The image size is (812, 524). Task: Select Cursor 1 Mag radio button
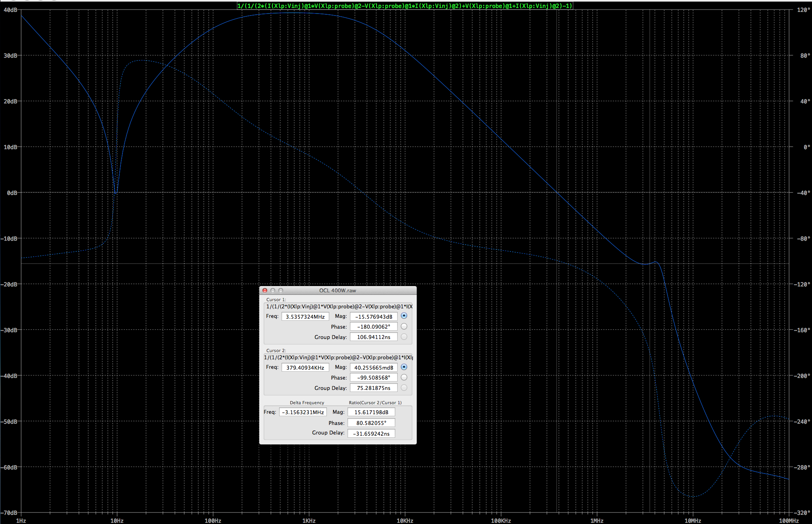coord(404,316)
